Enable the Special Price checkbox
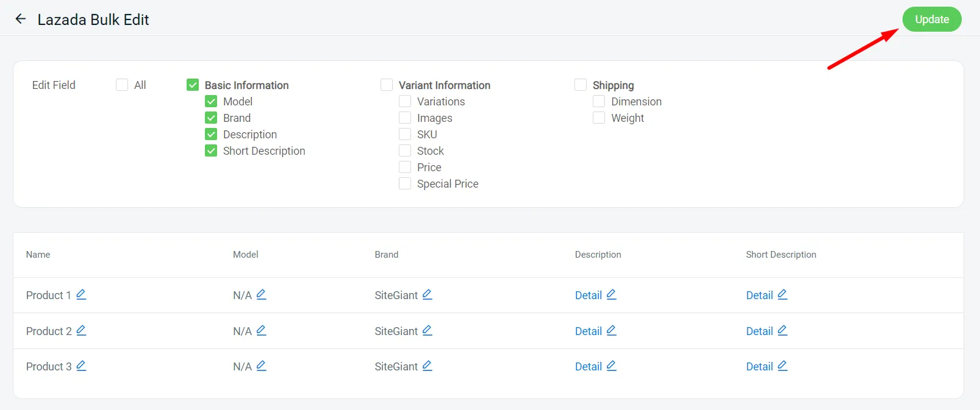Screen dimensions: 980x410 pyautogui.click(x=405, y=183)
